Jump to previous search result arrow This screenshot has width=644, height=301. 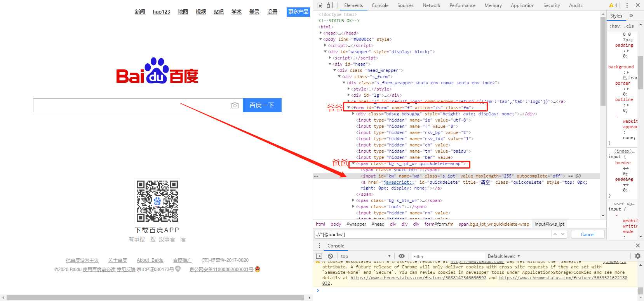(x=555, y=234)
